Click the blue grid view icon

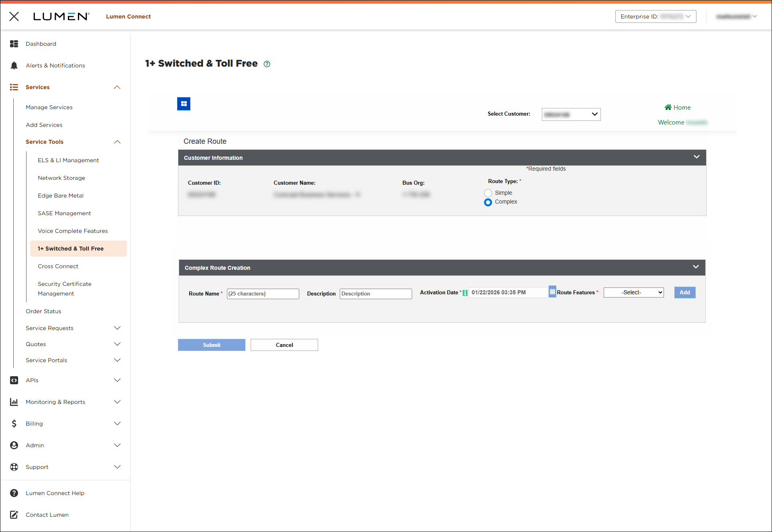pyautogui.click(x=184, y=104)
